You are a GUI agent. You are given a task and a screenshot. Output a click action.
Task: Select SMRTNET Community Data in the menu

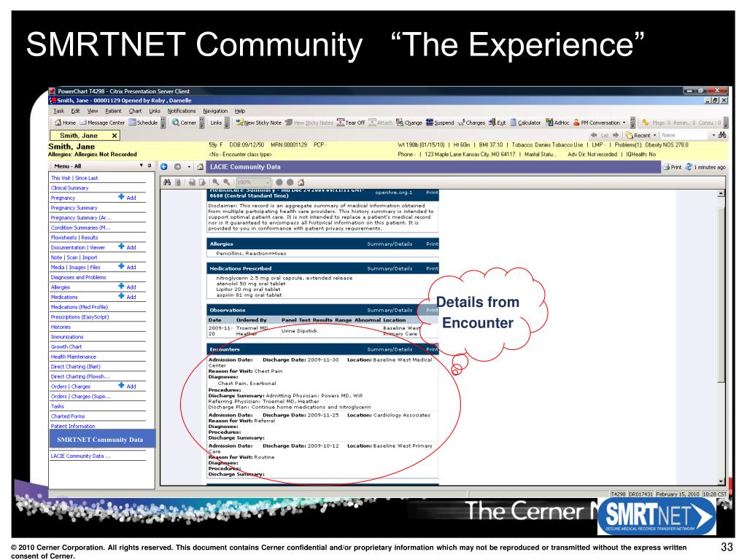click(102, 439)
